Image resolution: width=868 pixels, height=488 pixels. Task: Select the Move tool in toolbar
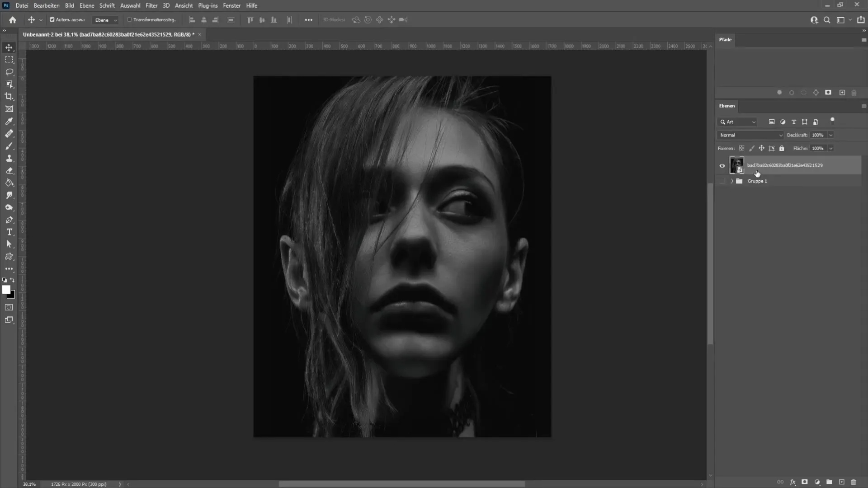point(9,47)
